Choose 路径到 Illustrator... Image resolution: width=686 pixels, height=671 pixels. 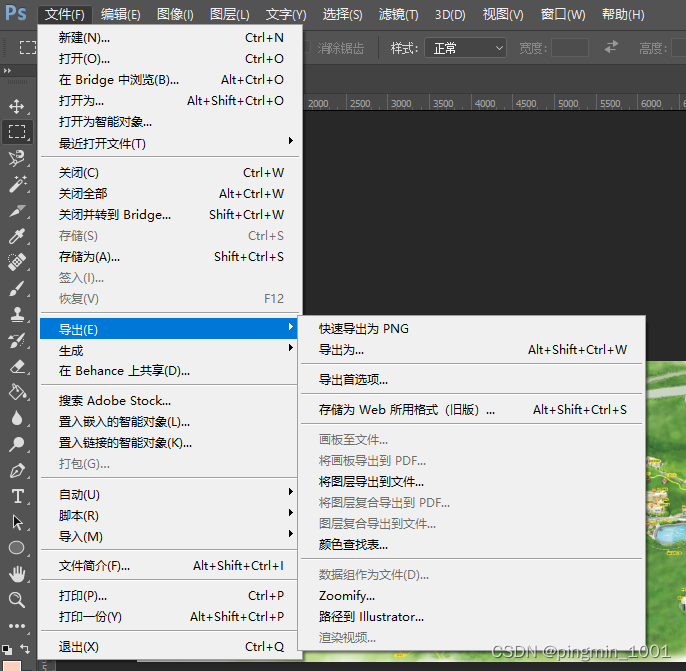[x=472, y=616]
